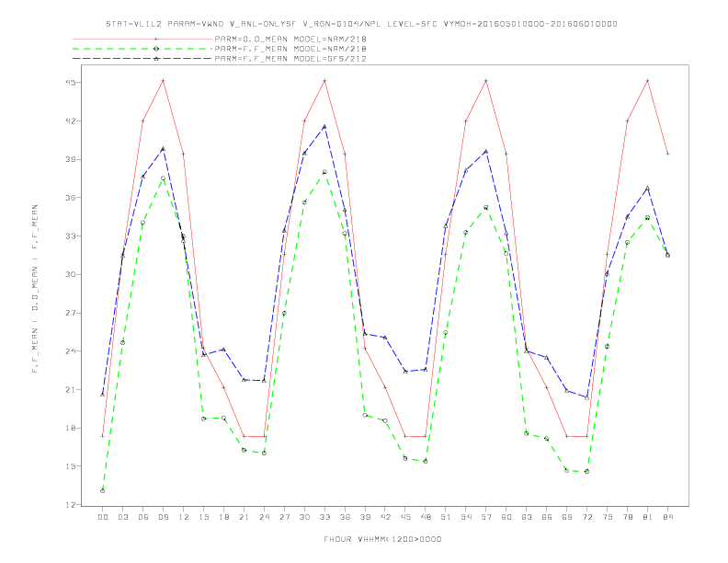Click x-axis forecast hour label 54
Viewport: 728px width, 563px height.
(x=466, y=517)
